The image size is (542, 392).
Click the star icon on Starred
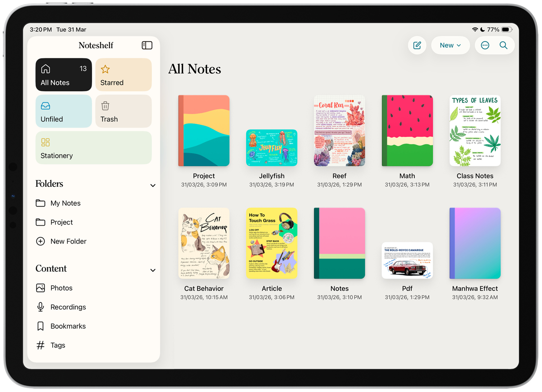(x=105, y=69)
